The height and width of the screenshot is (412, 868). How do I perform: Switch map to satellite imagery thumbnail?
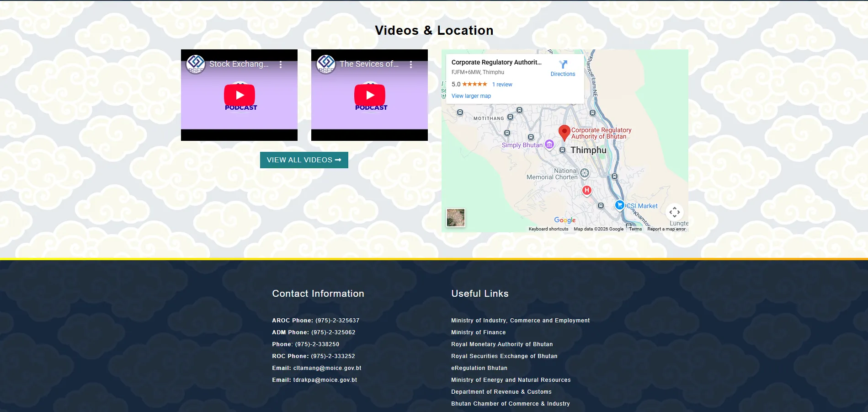pos(455,218)
